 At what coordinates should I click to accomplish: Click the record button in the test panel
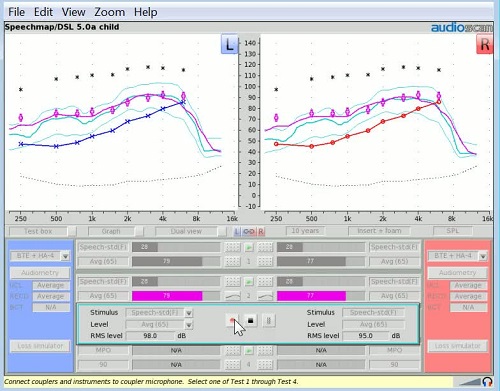pos(232,320)
